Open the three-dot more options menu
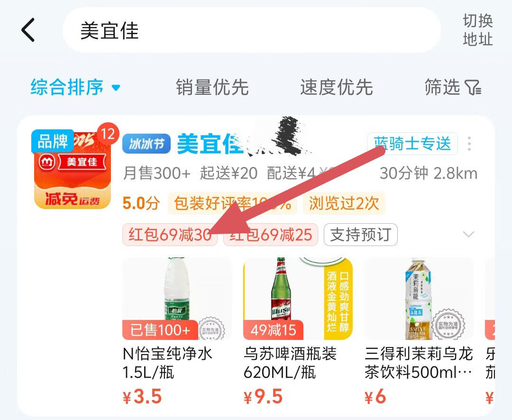 (469, 144)
